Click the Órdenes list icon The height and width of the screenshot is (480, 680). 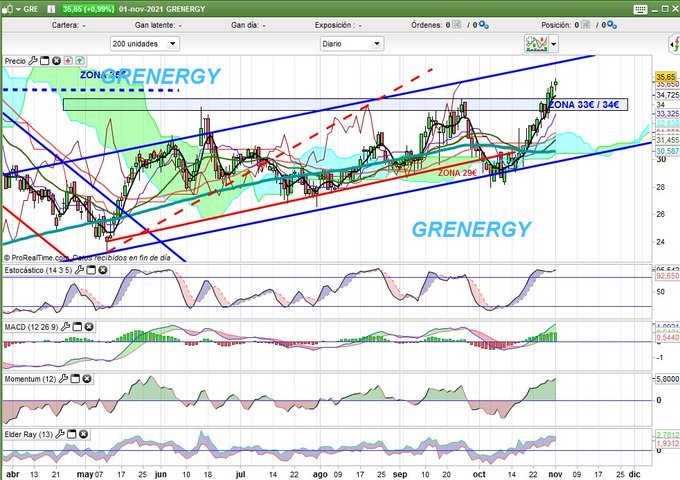[457, 25]
